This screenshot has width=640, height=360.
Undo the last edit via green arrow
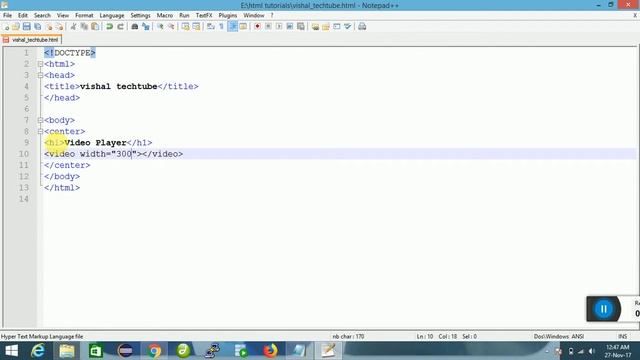(109, 27)
